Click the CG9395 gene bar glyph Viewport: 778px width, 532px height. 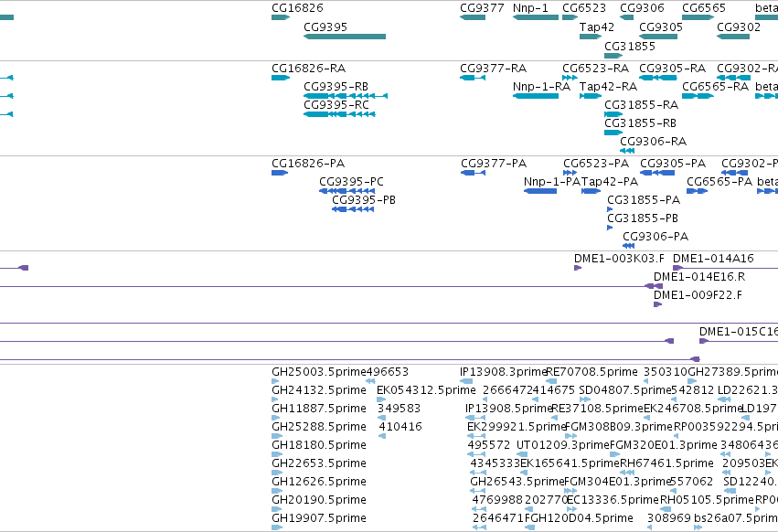pyautogui.click(x=345, y=37)
